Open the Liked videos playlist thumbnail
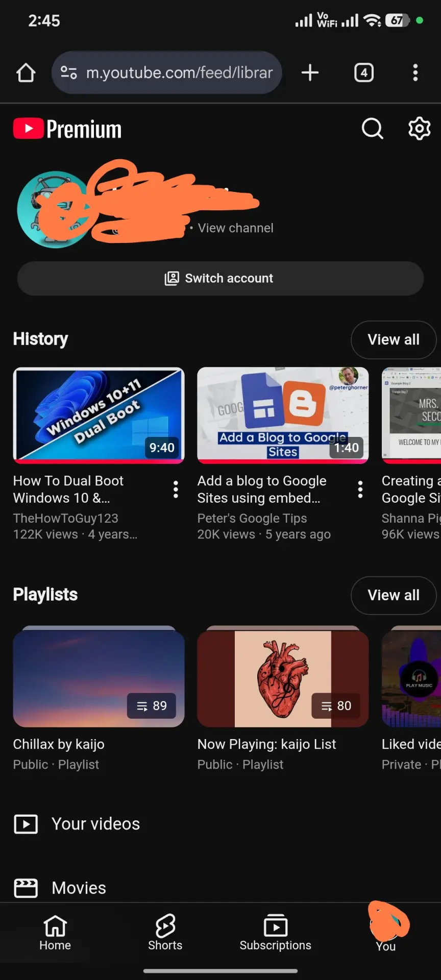Image resolution: width=441 pixels, height=980 pixels. point(411,676)
